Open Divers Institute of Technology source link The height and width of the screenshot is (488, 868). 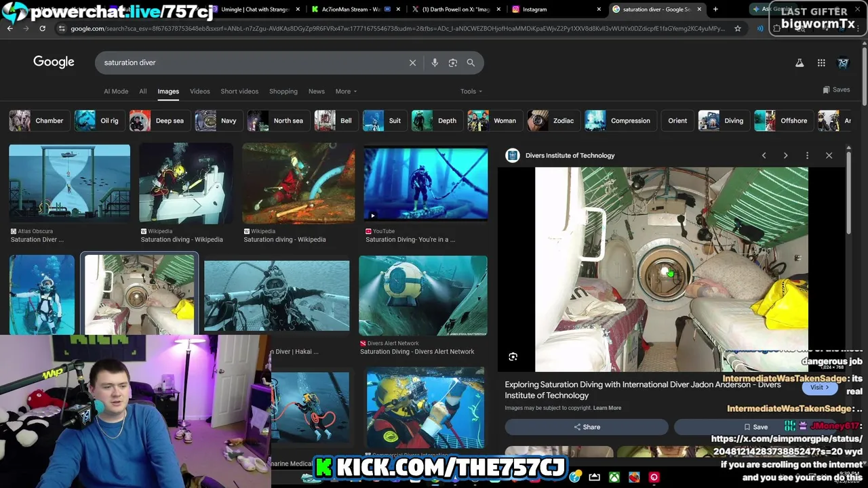click(570, 155)
